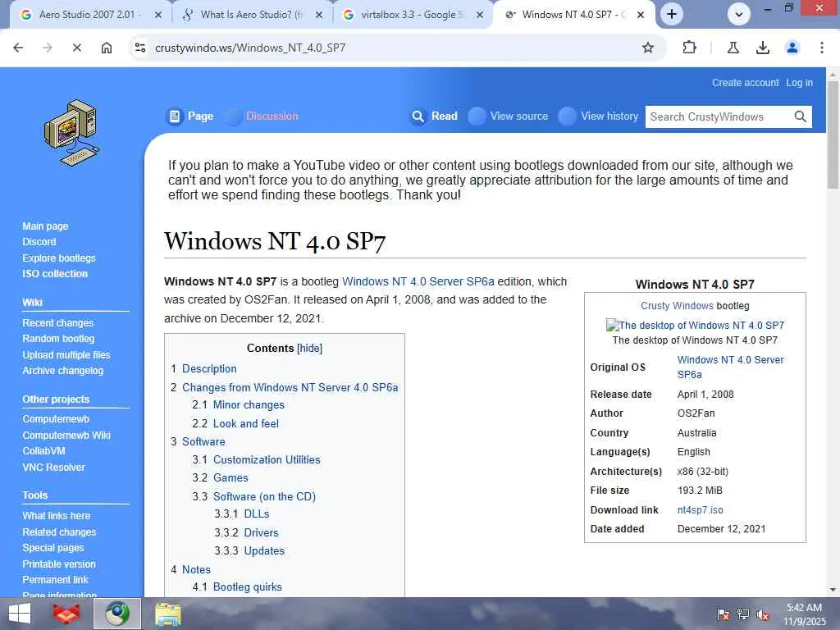Open the Discord sidebar link
The image size is (840, 630).
point(39,242)
